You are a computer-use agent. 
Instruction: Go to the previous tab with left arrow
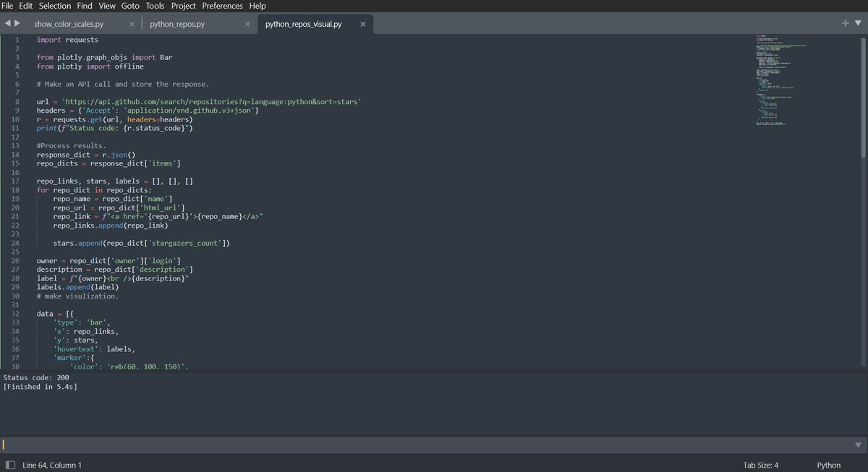click(7, 24)
